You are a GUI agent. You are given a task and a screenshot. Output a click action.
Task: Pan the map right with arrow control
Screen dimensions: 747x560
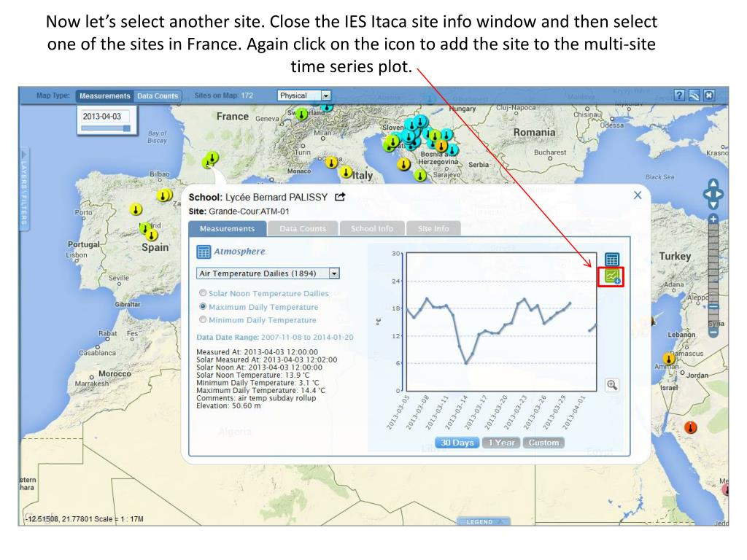719,194
